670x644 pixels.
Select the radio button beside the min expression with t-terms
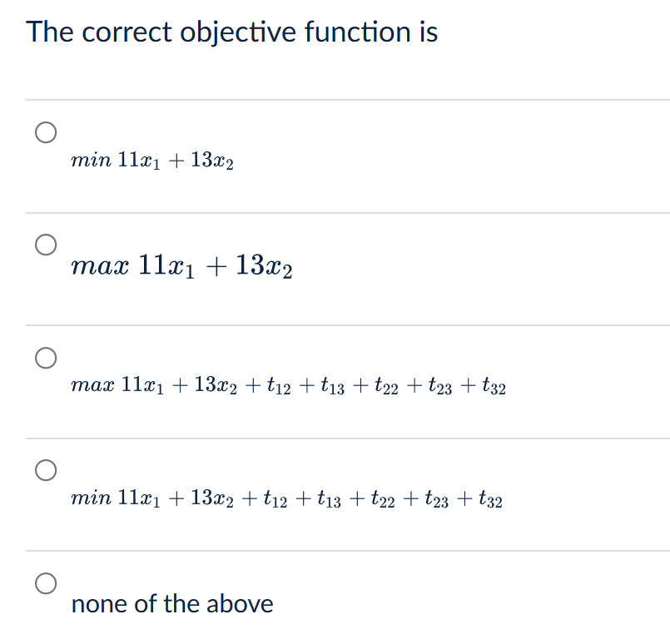click(47, 470)
